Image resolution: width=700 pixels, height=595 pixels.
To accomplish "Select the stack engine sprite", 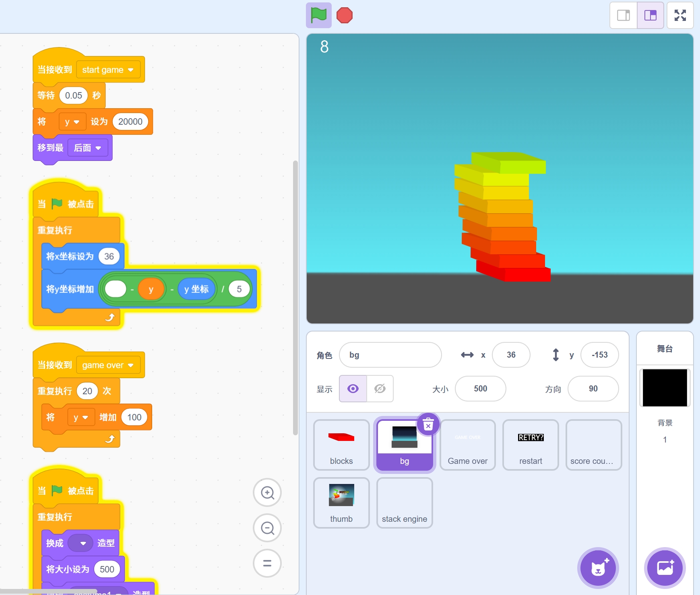I will [405, 503].
